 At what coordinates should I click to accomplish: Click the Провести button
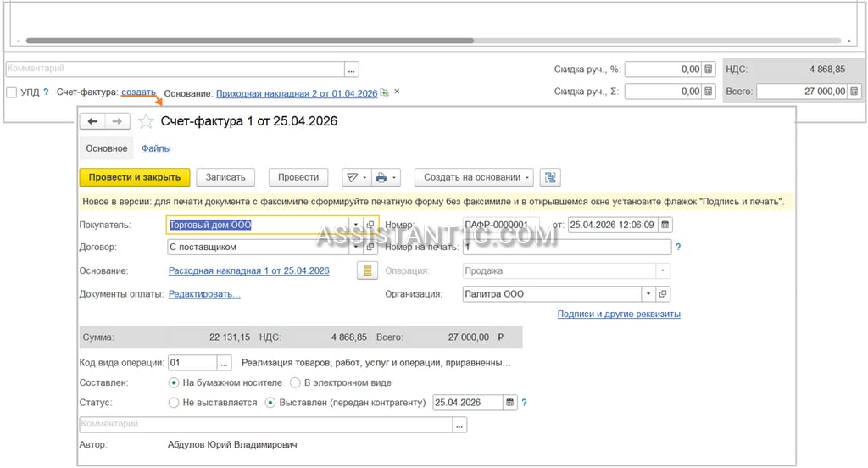[298, 177]
